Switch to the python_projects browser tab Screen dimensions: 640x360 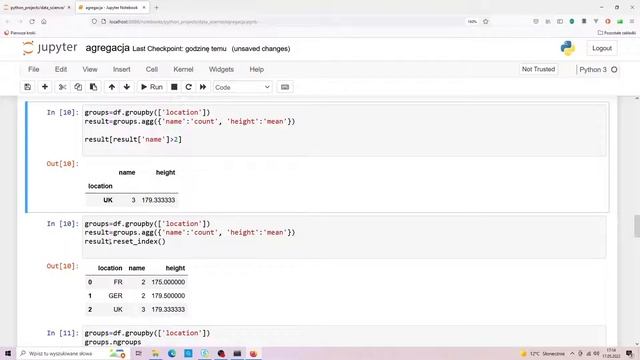(x=37, y=7)
